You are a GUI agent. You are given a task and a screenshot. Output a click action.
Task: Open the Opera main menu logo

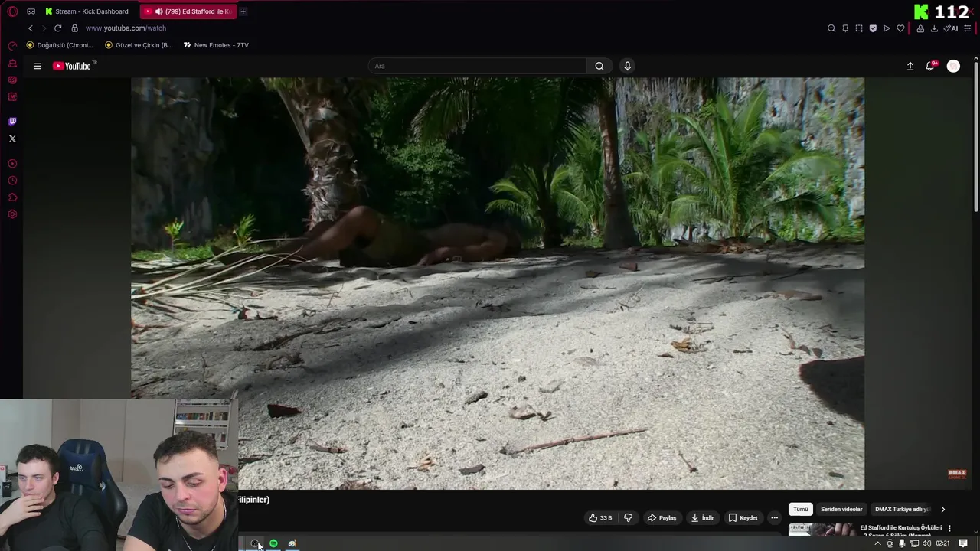click(x=12, y=11)
